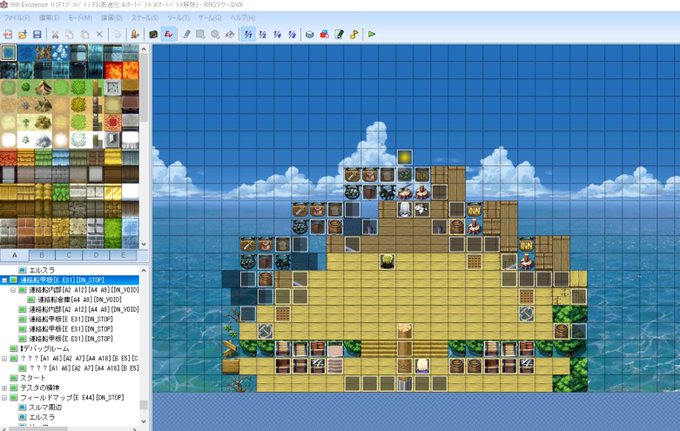This screenshot has width=680, height=431.
Task: Select the Pencil drawing tool
Action: pyautogui.click(x=186, y=34)
